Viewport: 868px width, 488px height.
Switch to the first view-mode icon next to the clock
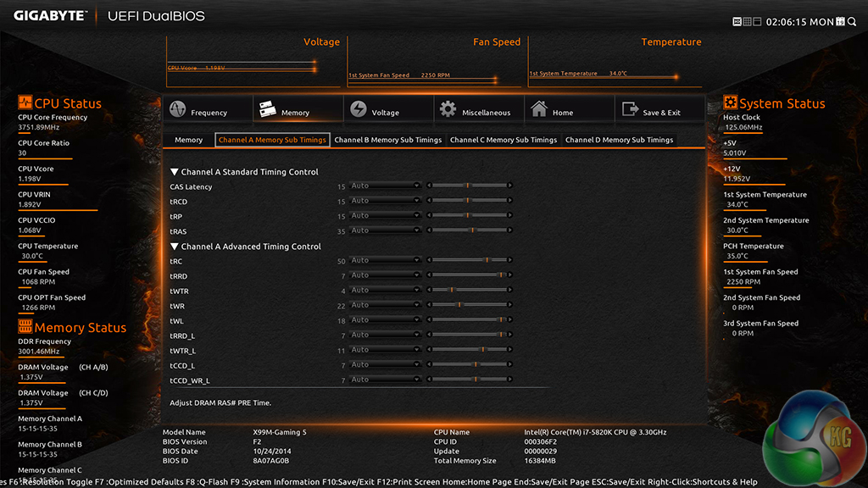737,21
